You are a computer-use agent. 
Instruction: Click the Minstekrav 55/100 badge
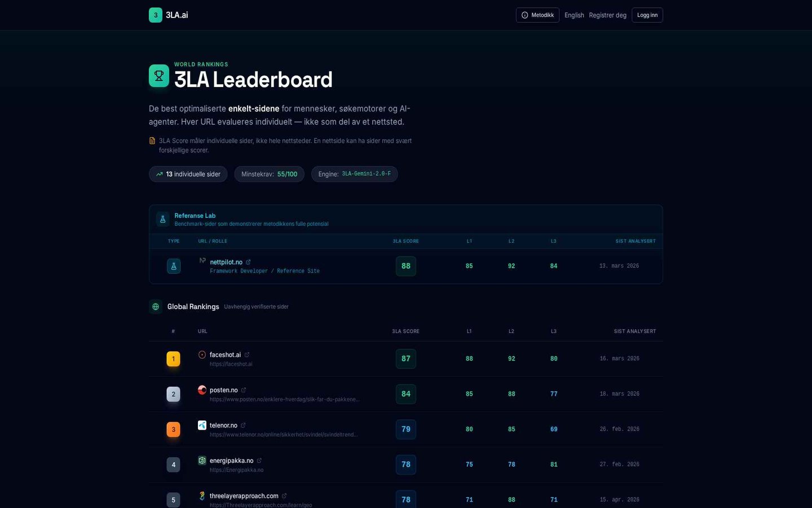point(269,174)
